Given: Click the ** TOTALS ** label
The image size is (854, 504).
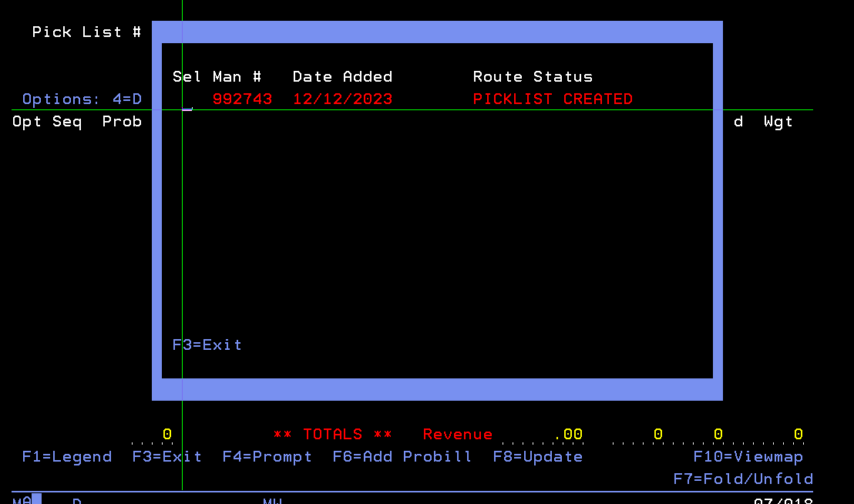Looking at the screenshot, I should (x=332, y=435).
